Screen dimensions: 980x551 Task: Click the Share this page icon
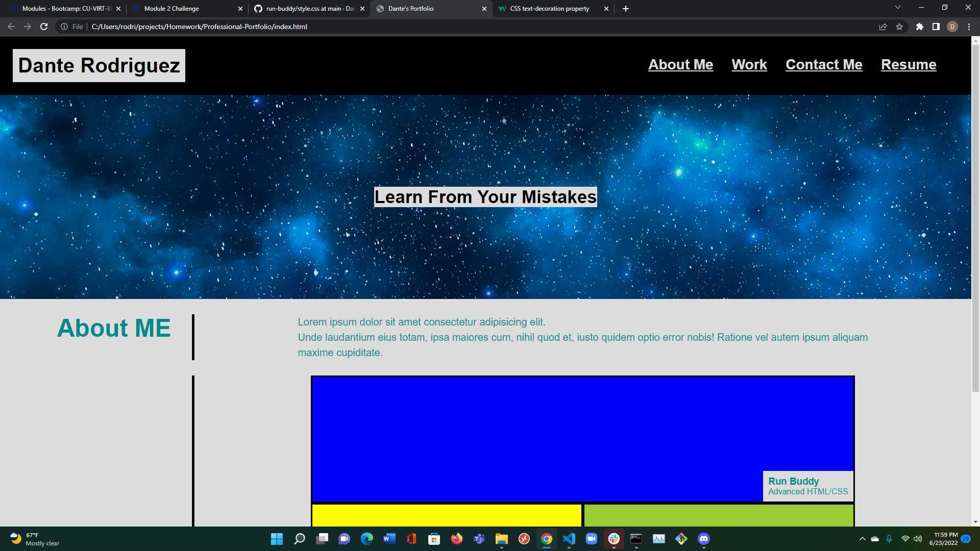[883, 27]
